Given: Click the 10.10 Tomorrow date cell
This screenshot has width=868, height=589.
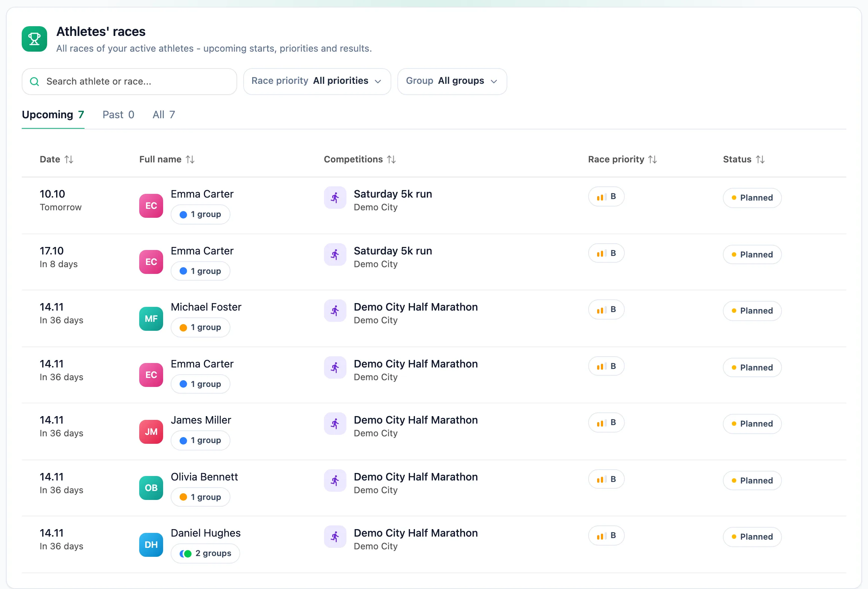Looking at the screenshot, I should [x=61, y=201].
